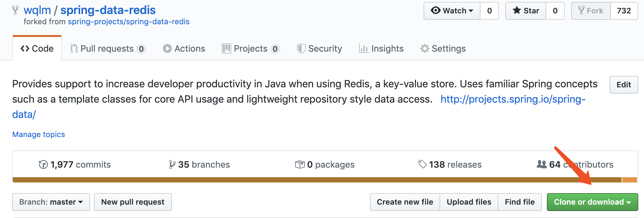Toggle Star on this repository
The width and height of the screenshot is (644, 218).
tap(526, 11)
